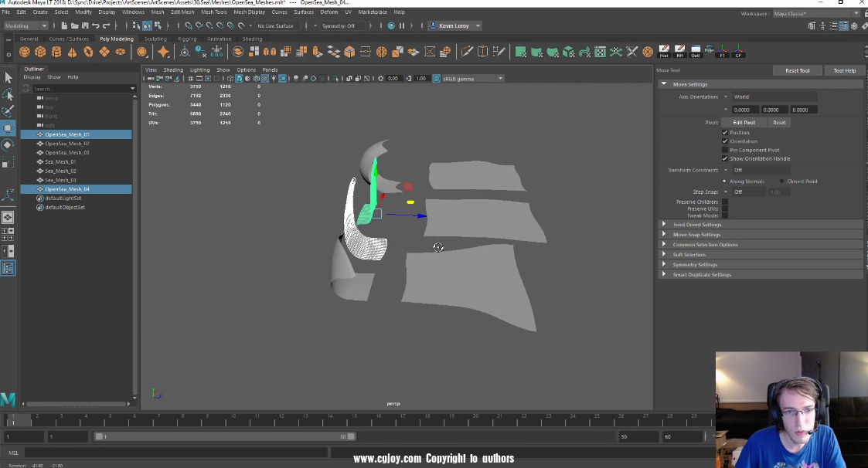Click the Outl shelf icon
The width and height of the screenshot is (868, 468).
click(x=696, y=52)
